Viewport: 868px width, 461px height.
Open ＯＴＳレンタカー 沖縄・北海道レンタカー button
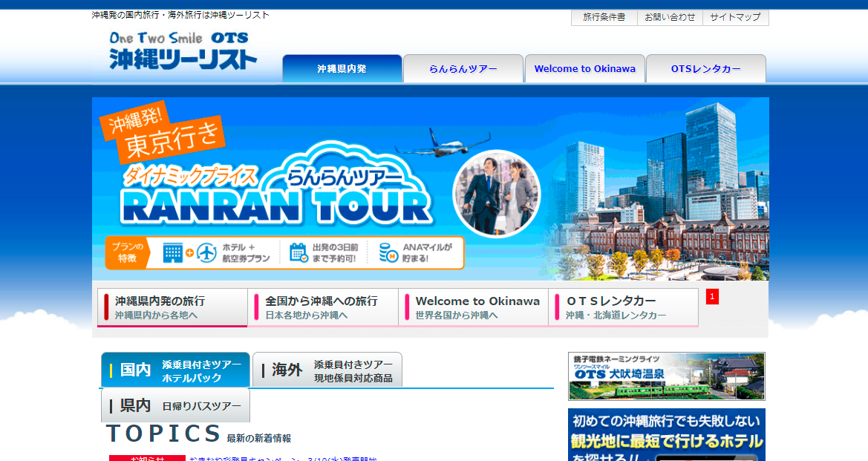[623, 307]
